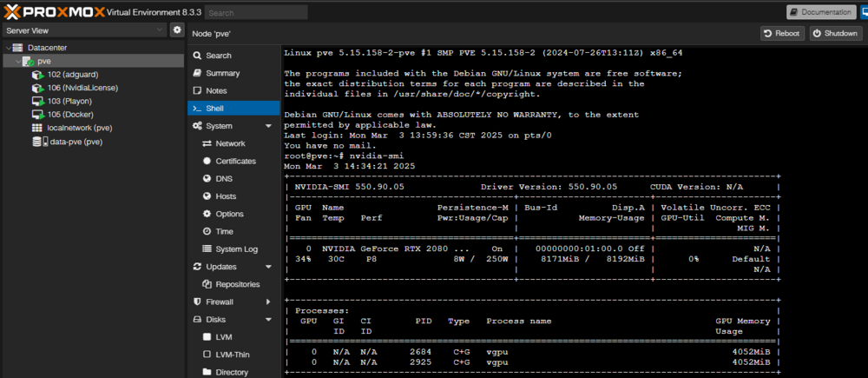Open the Summary menu item
The image size is (868, 378).
point(233,73)
